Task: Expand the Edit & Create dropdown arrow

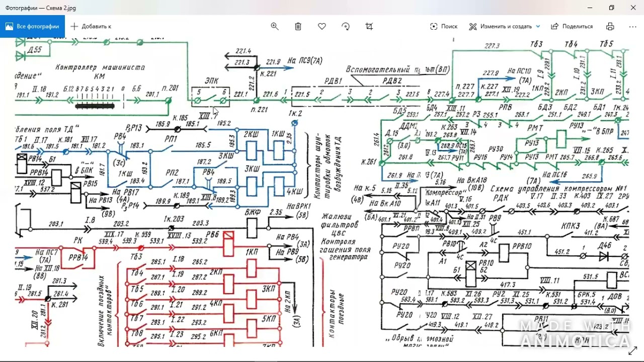Action: [x=538, y=26]
